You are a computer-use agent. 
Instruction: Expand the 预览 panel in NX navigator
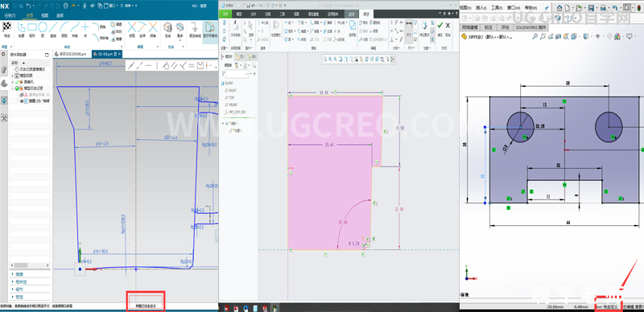(30, 297)
